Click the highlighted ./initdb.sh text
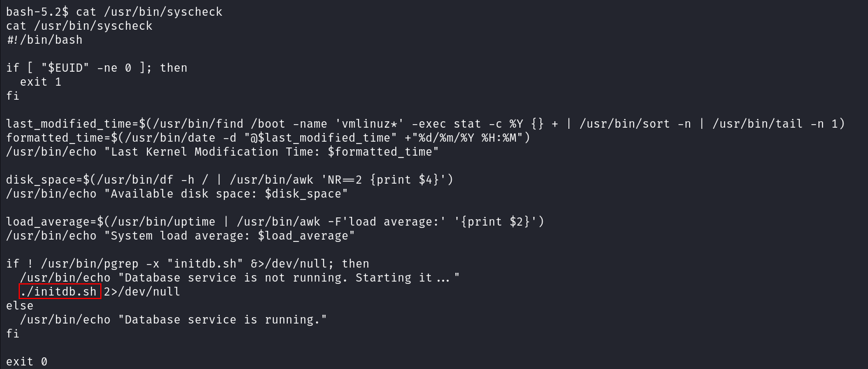This screenshot has width=868, height=369. pos(59,291)
